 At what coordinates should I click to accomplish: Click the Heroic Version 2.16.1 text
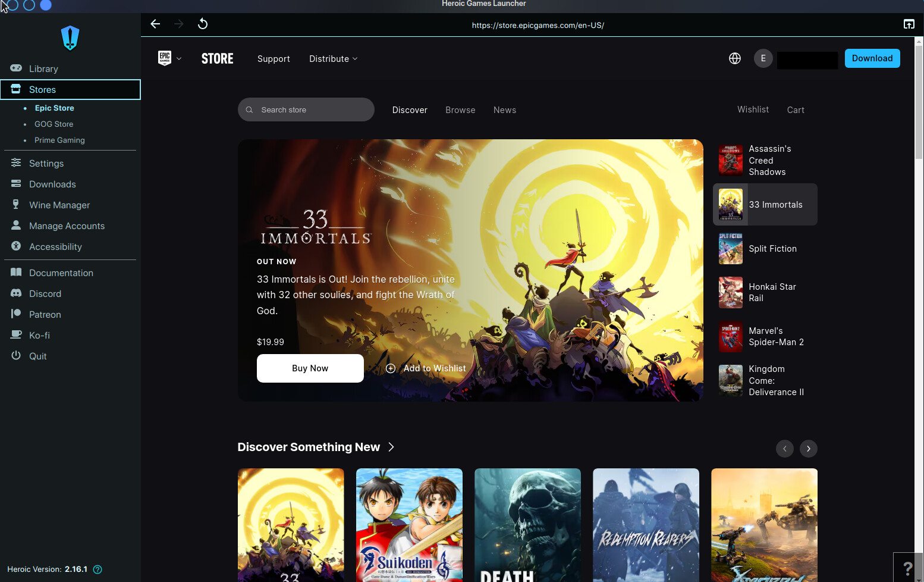[x=47, y=570]
